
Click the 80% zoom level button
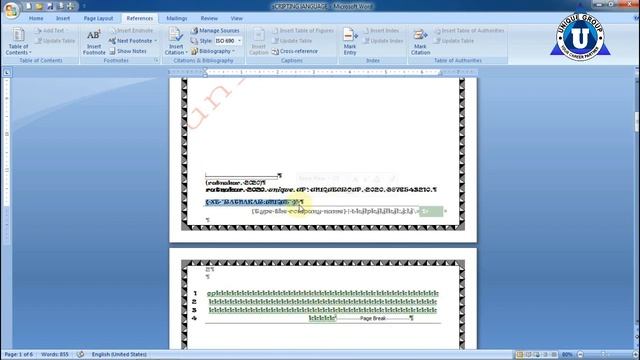[567, 355]
